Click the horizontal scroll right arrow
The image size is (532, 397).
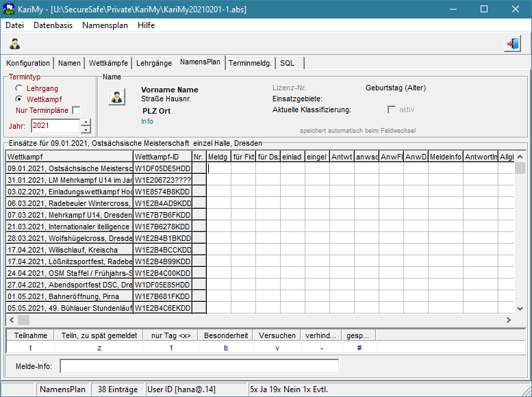click(x=508, y=320)
